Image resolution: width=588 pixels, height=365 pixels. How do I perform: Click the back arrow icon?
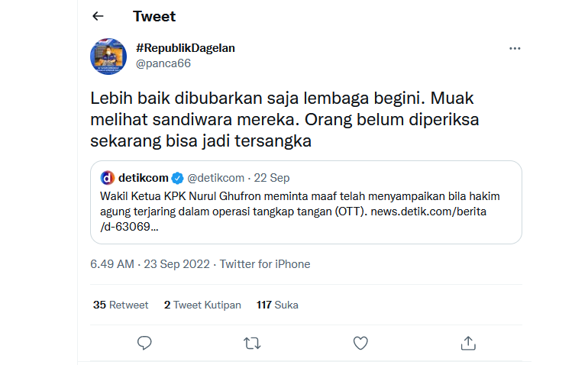tap(98, 16)
